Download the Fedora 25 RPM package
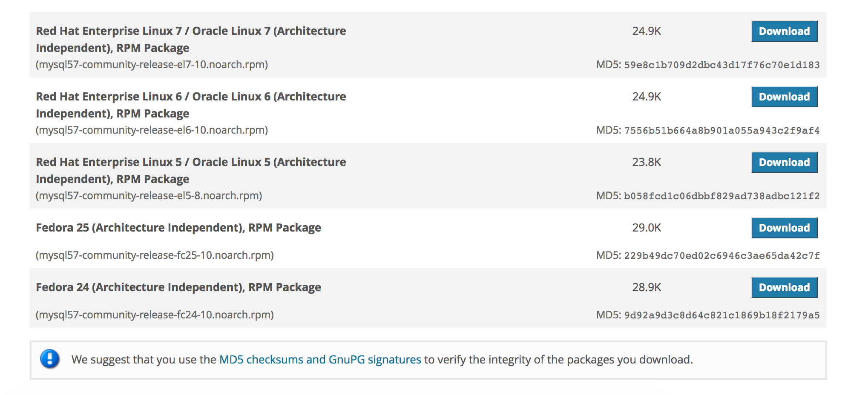Viewport: 868px width, 395px height. coord(784,228)
